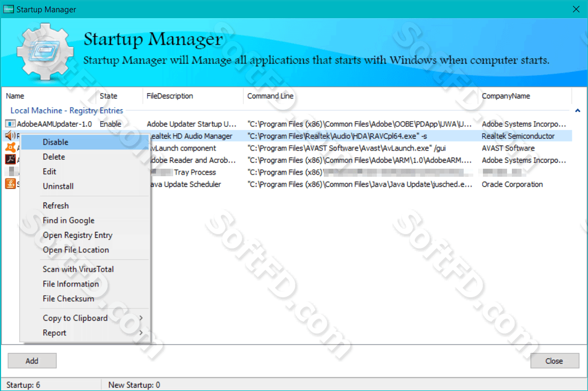The width and height of the screenshot is (588, 391).
Task: Choose Find in Google menu entry
Action: (x=85, y=221)
